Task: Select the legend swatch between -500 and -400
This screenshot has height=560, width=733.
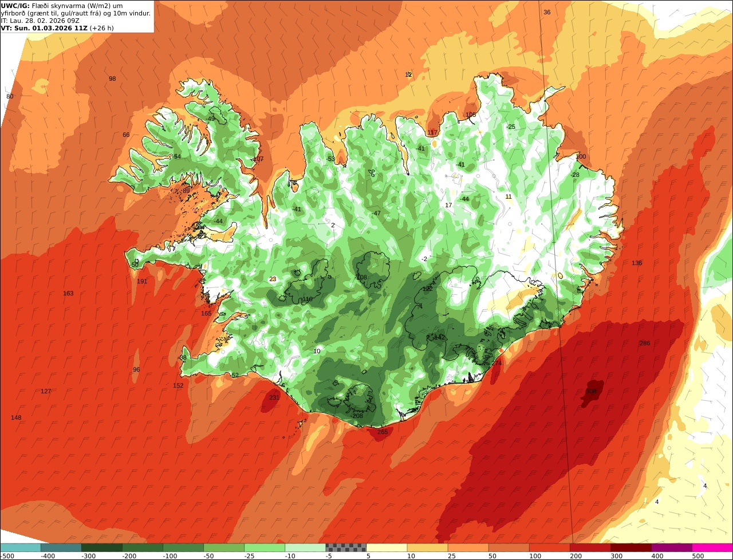Action: coord(20,547)
